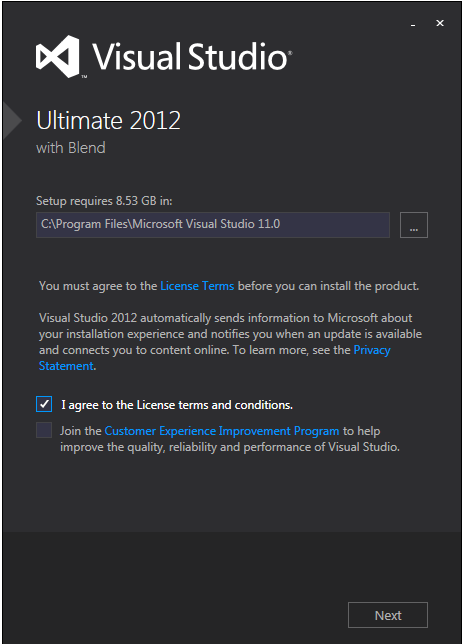Enable Customer Experience Improvement Program checkbox
Viewport: 463px width, 644px height.
pos(44,430)
